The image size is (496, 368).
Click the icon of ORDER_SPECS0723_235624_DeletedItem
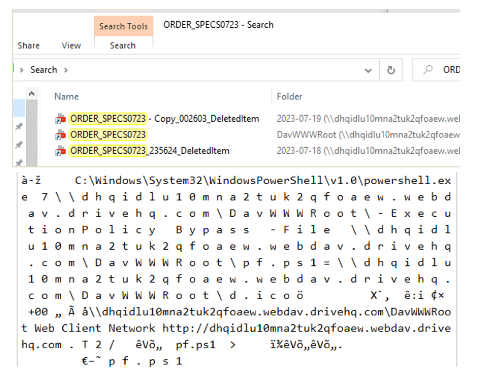60,151
